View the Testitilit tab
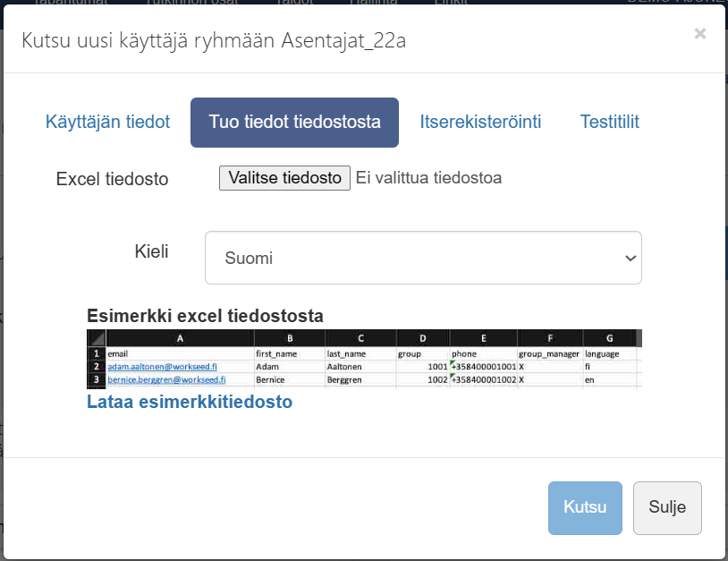This screenshot has width=728, height=561. 609,123
